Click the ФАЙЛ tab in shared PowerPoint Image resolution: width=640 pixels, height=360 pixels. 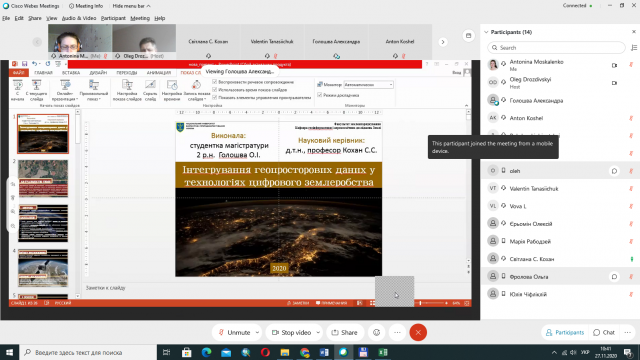coord(18,73)
